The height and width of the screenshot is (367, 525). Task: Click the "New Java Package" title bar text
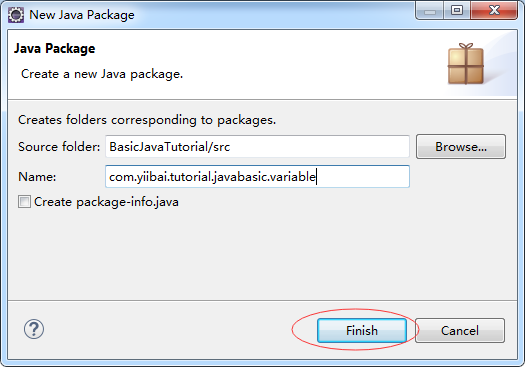coord(82,15)
